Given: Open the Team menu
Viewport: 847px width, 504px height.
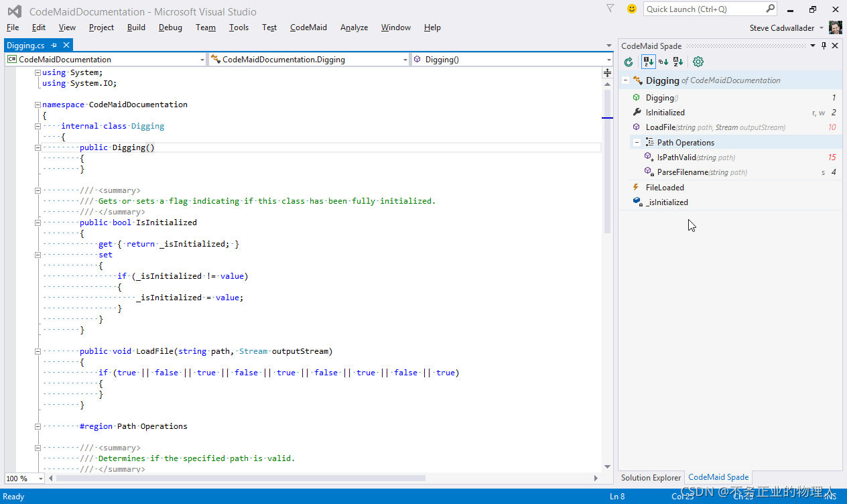Looking at the screenshot, I should coord(206,27).
